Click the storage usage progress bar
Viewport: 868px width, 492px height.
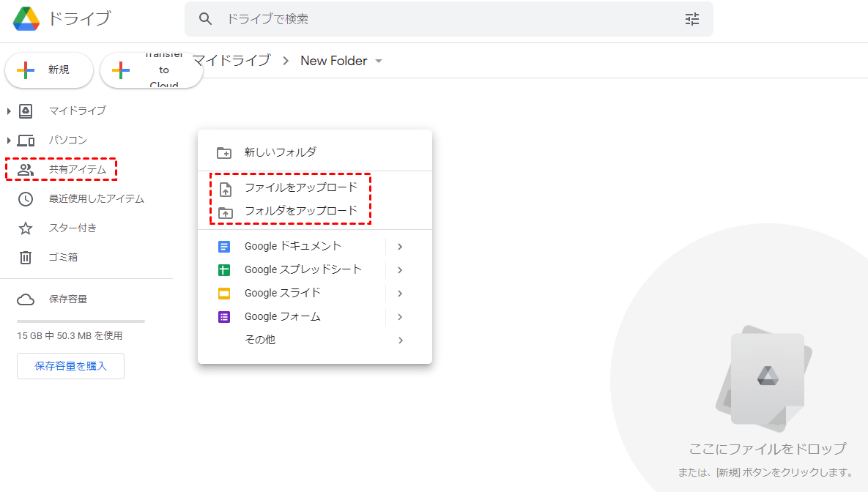click(x=81, y=321)
